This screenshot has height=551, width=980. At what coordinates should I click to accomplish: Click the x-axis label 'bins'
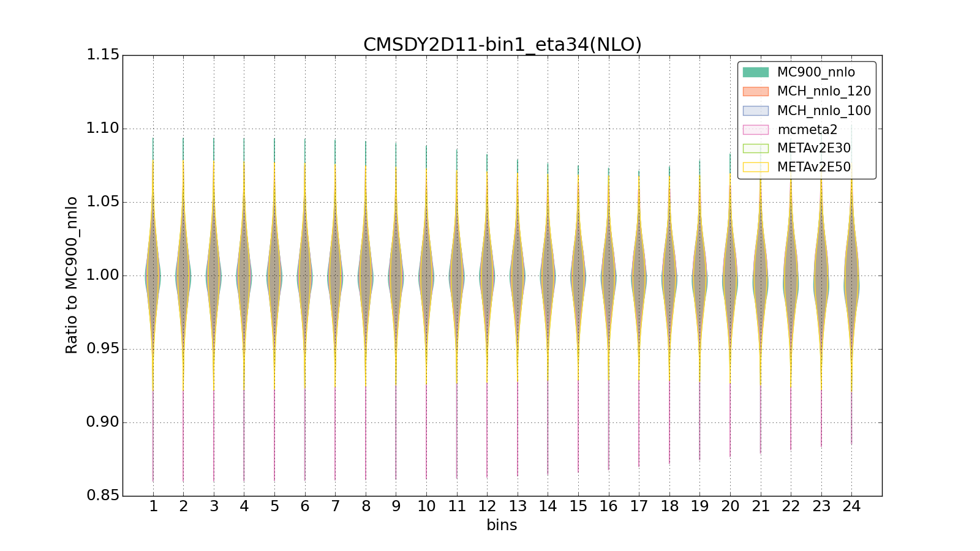point(502,525)
